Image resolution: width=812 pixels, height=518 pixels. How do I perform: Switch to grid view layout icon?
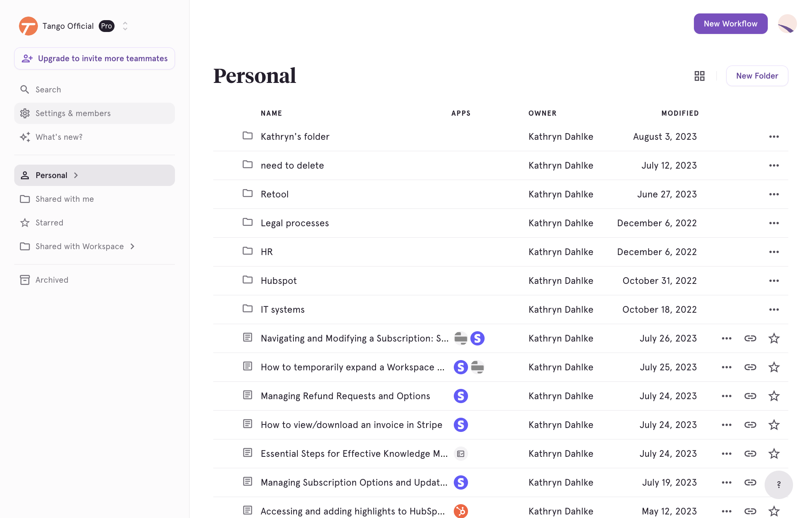(x=699, y=76)
